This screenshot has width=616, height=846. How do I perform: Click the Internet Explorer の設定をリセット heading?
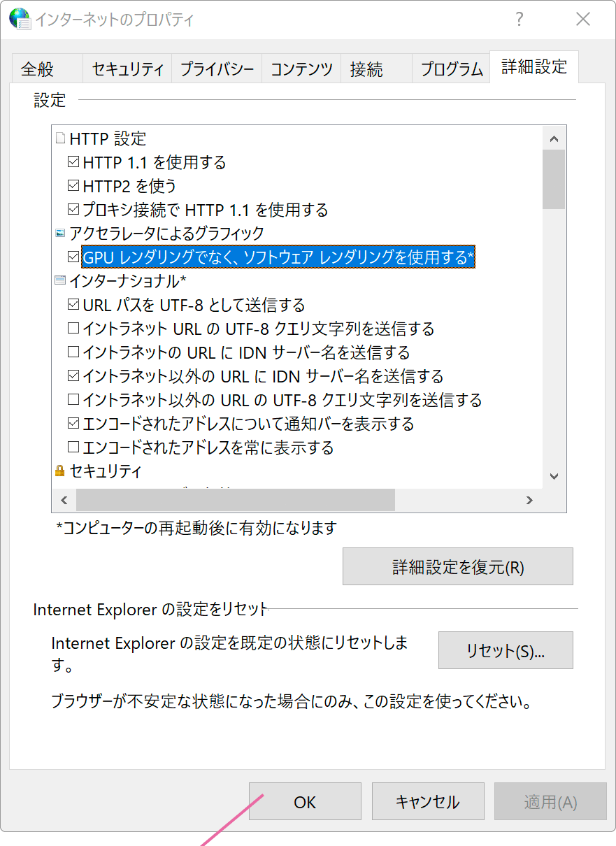coord(151,609)
